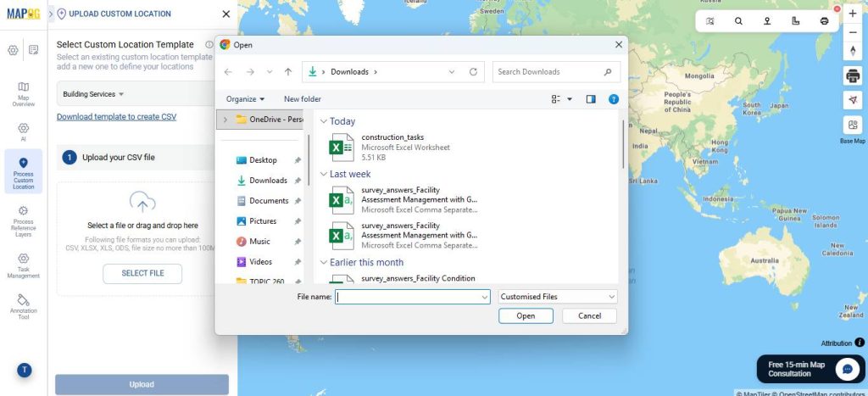The width and height of the screenshot is (868, 396).
Task: Expand OneDrive - Personal tree node
Action: pos(225,119)
